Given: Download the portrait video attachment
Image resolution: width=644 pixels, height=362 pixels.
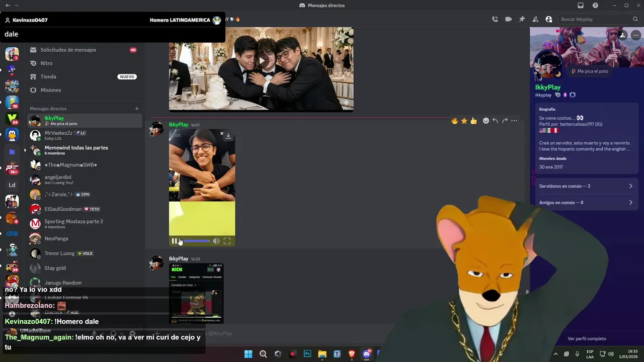Looking at the screenshot, I should [228, 136].
